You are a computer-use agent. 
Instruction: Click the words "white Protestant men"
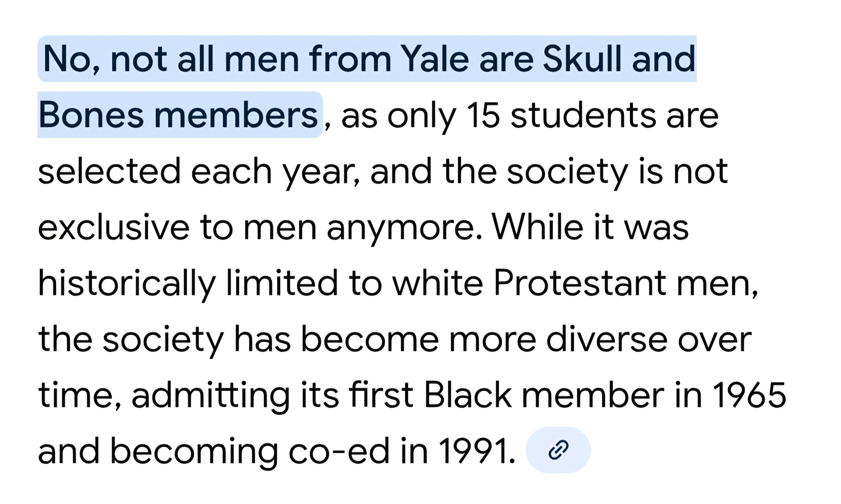tap(574, 283)
